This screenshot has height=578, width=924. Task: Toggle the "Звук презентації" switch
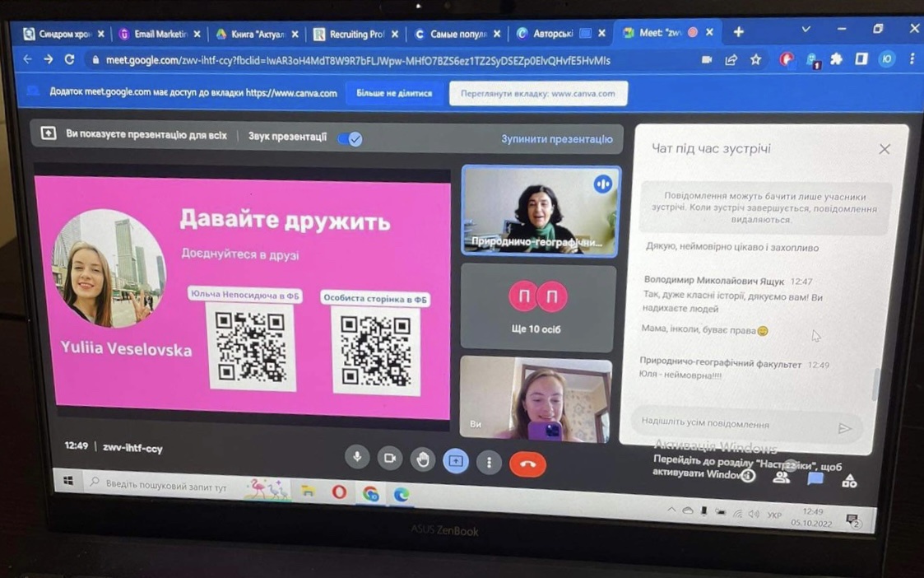pyautogui.click(x=350, y=138)
